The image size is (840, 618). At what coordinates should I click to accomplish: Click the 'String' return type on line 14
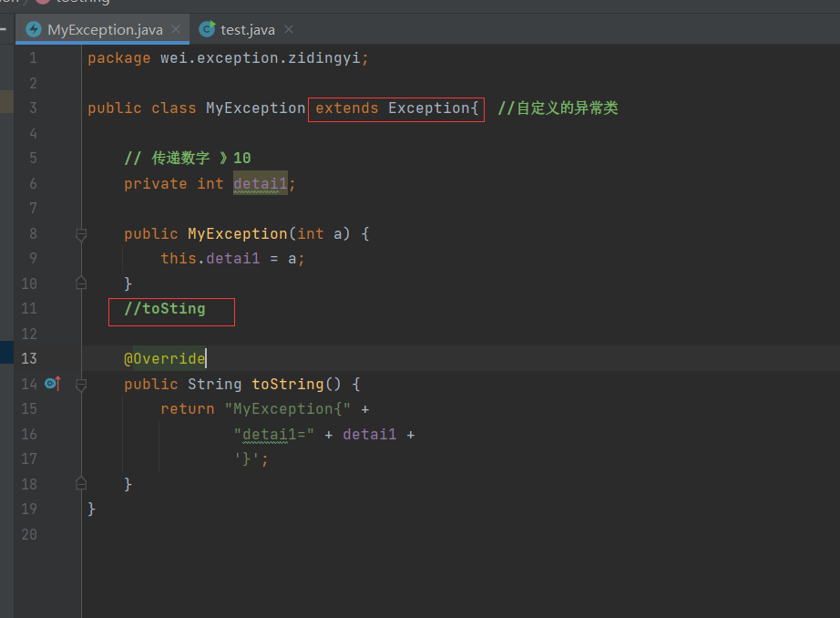(x=214, y=385)
